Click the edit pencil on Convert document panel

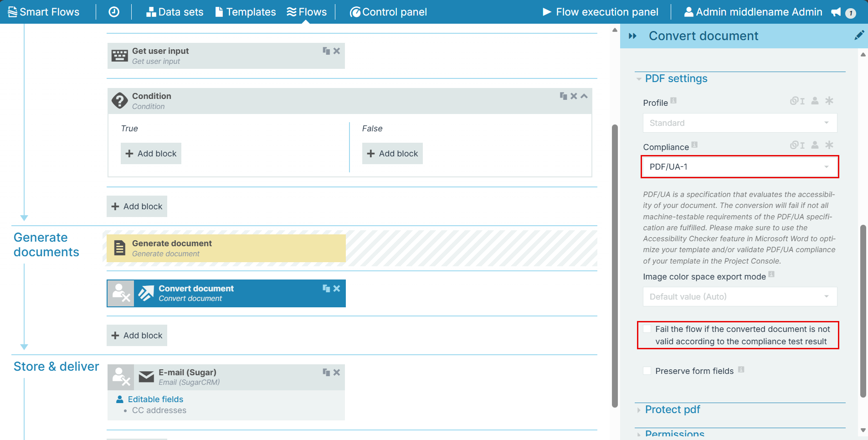[859, 36]
